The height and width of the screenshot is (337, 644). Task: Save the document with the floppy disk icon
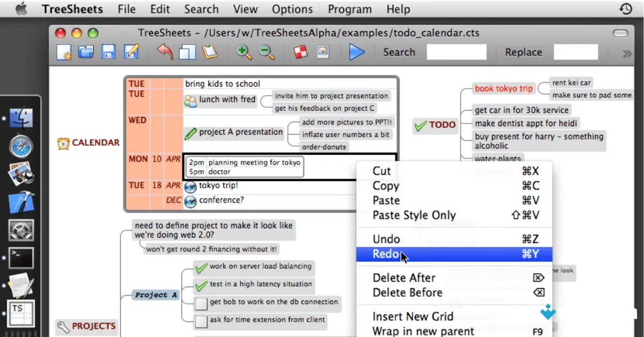pyautogui.click(x=108, y=52)
